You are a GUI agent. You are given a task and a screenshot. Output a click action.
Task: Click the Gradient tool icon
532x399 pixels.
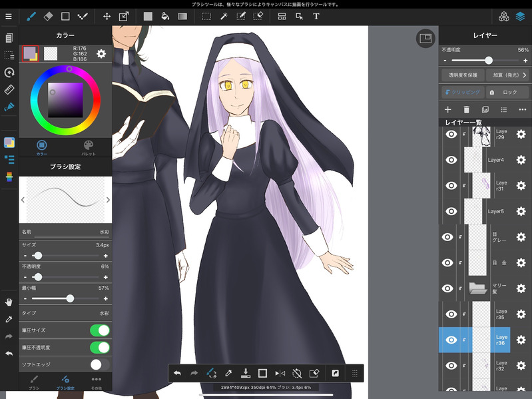pos(182,16)
